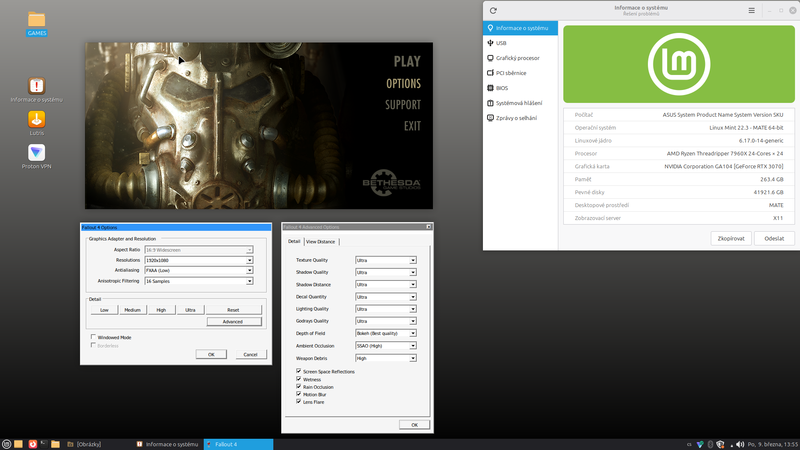The width and height of the screenshot is (800, 450).
Task: Open the Linux Mint menu in taskbar
Action: tap(6, 444)
